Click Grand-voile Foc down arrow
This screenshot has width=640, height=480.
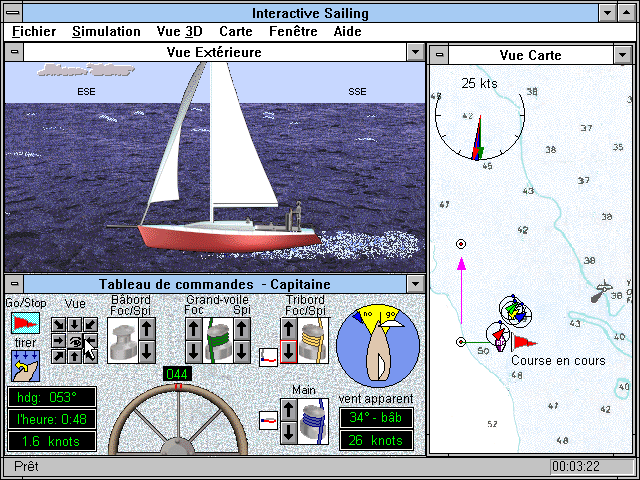(194, 352)
